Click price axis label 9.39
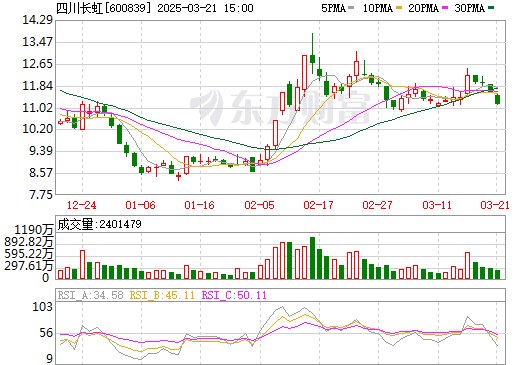Image resolution: width=520 pixels, height=365 pixels. pos(41,151)
